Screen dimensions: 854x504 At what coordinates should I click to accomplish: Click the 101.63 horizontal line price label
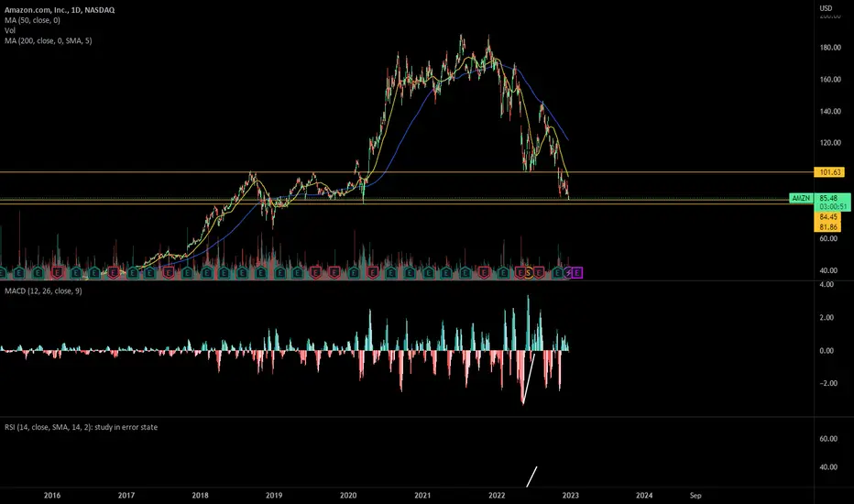click(x=829, y=172)
